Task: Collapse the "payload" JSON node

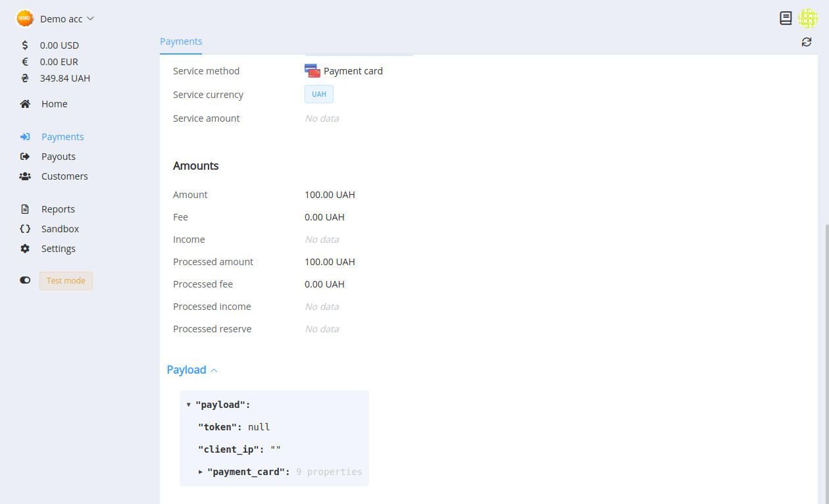Action: click(x=188, y=405)
